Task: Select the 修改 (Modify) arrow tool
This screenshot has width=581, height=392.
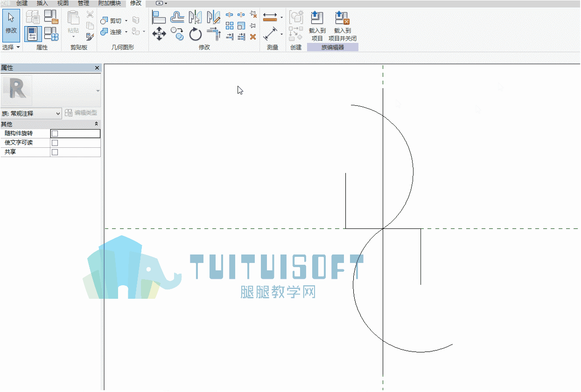Action: coord(11,25)
